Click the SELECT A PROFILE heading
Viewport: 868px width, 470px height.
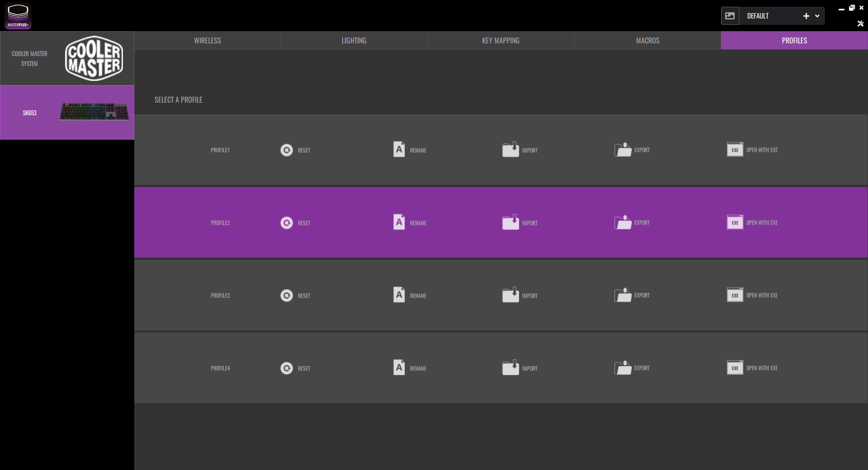click(x=179, y=100)
